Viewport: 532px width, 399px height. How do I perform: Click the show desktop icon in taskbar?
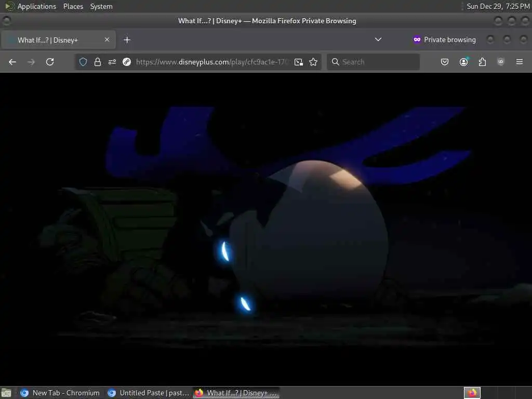click(6, 393)
